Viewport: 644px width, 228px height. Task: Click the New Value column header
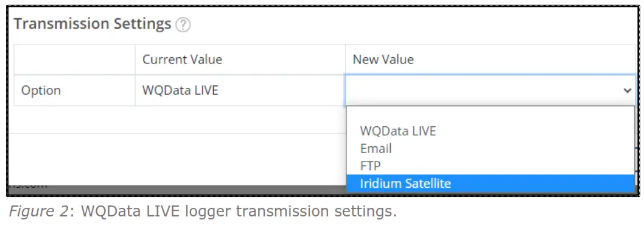click(x=383, y=59)
